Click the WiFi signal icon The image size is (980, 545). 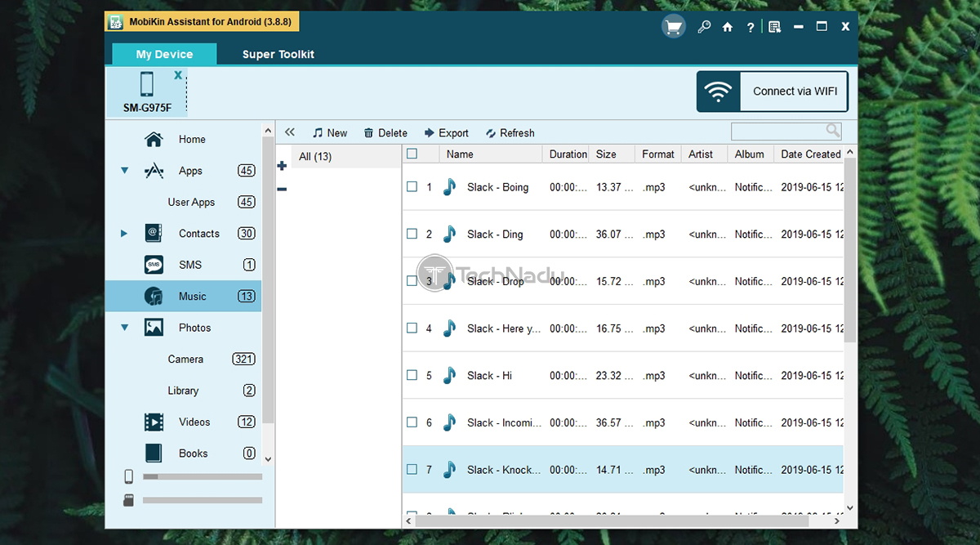[x=719, y=92]
